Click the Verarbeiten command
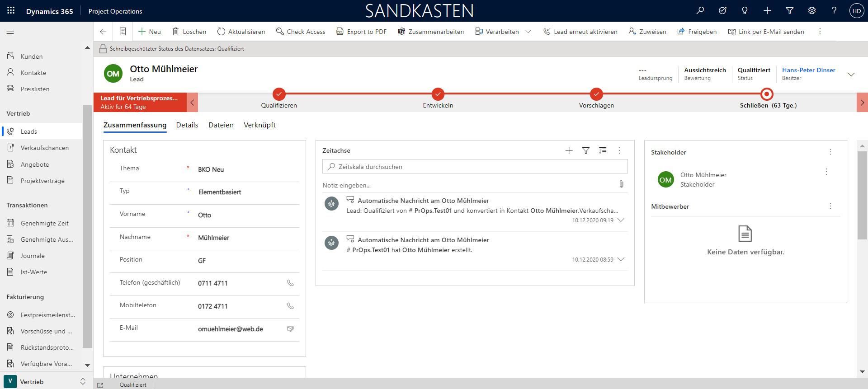868x389 pixels. [497, 32]
